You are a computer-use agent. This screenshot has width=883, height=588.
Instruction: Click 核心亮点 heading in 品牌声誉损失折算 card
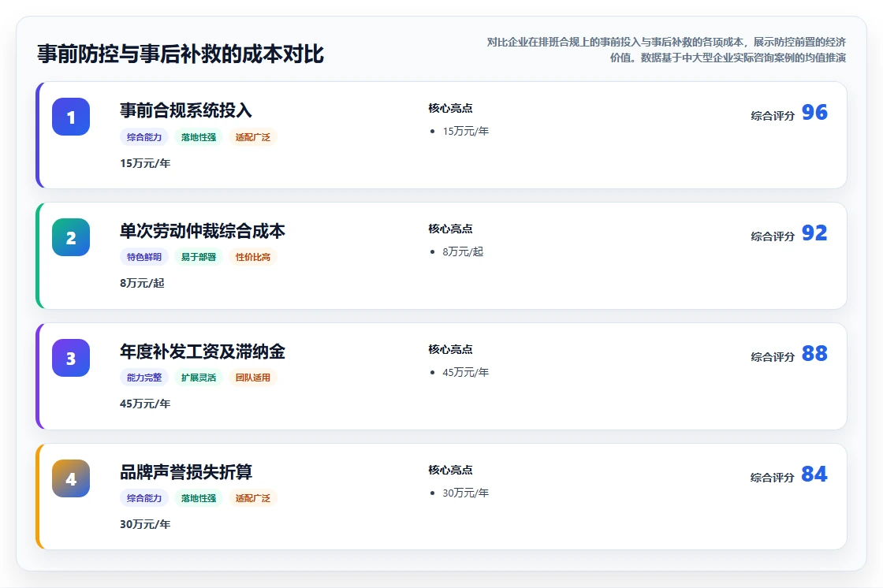tap(450, 470)
